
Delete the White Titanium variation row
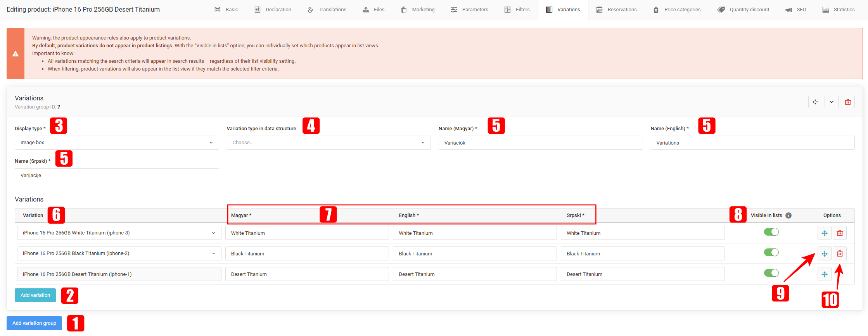pyautogui.click(x=840, y=233)
